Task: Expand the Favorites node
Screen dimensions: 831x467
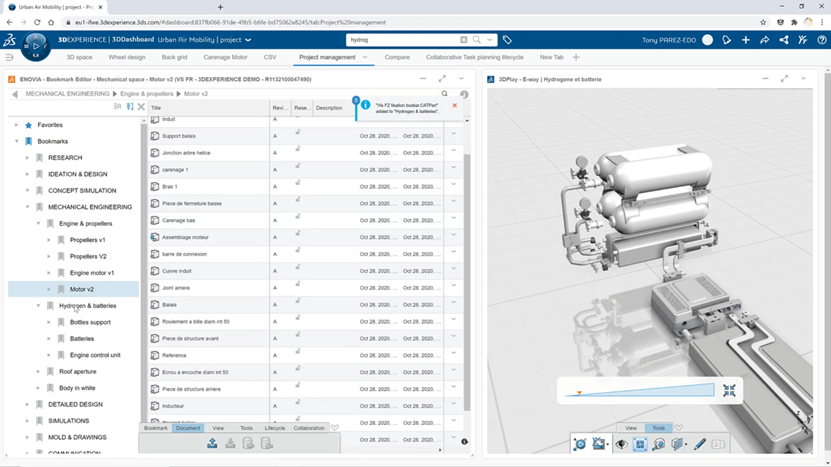Action: pyautogui.click(x=16, y=125)
